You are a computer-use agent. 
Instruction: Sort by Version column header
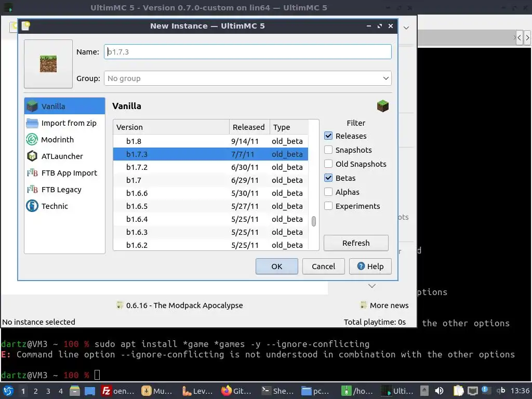pos(171,127)
